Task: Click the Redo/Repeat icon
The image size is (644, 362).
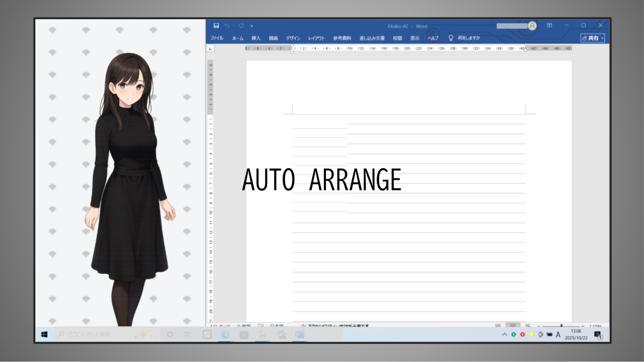Action: [x=241, y=26]
